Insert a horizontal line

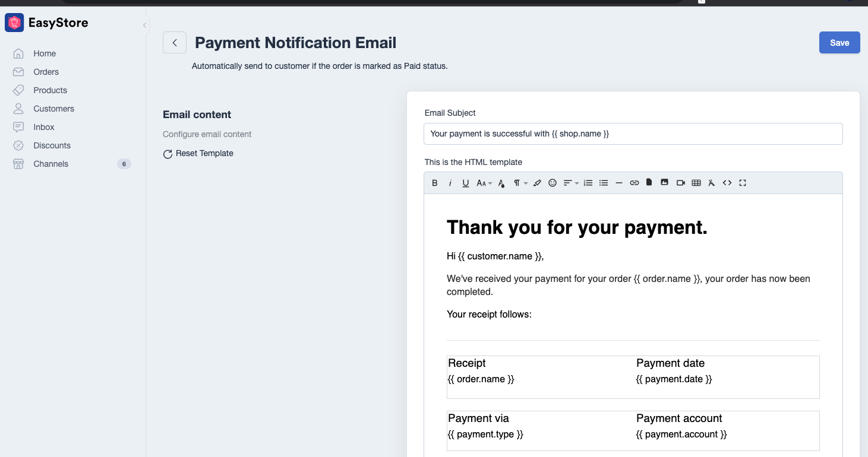tap(619, 183)
